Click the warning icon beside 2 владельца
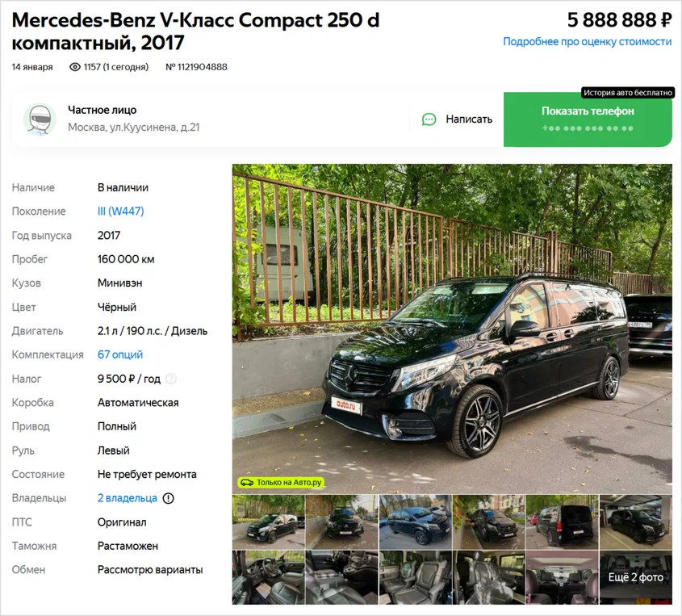Screen dimensions: 682x616 click(169, 499)
